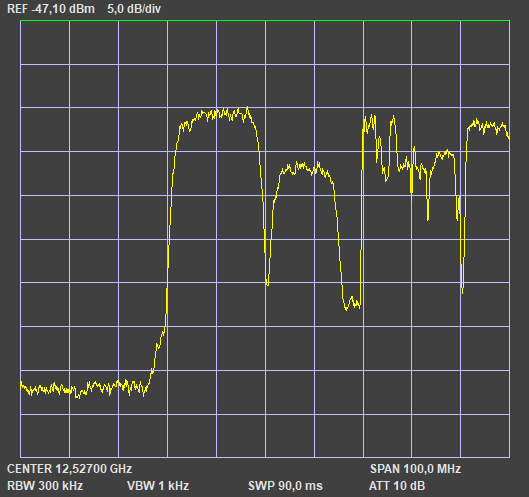This screenshot has height=497, width=529.
Task: Click the REF -47,10 dBm reference level label
Action: coord(51,9)
